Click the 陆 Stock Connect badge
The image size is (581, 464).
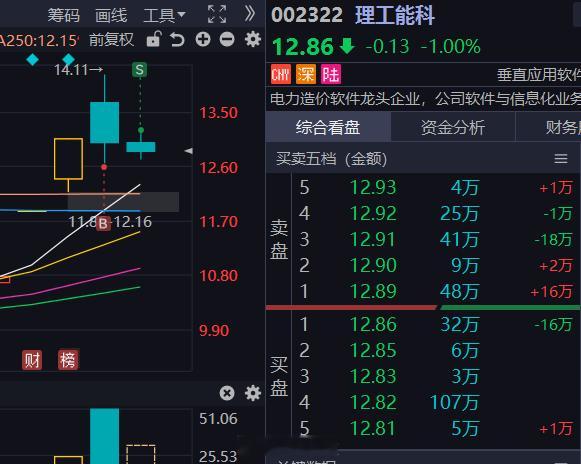coord(331,74)
